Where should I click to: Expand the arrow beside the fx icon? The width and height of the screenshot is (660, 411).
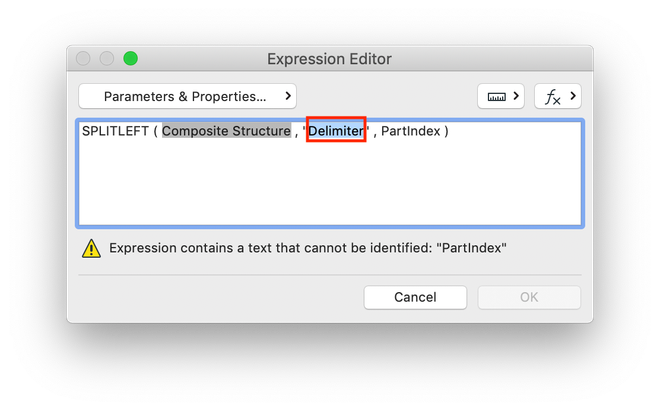pyautogui.click(x=572, y=97)
